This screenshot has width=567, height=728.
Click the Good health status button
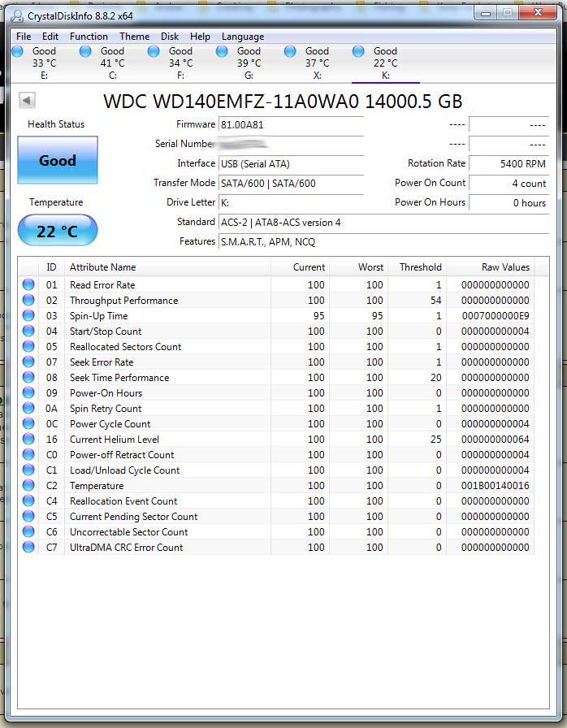(x=58, y=160)
